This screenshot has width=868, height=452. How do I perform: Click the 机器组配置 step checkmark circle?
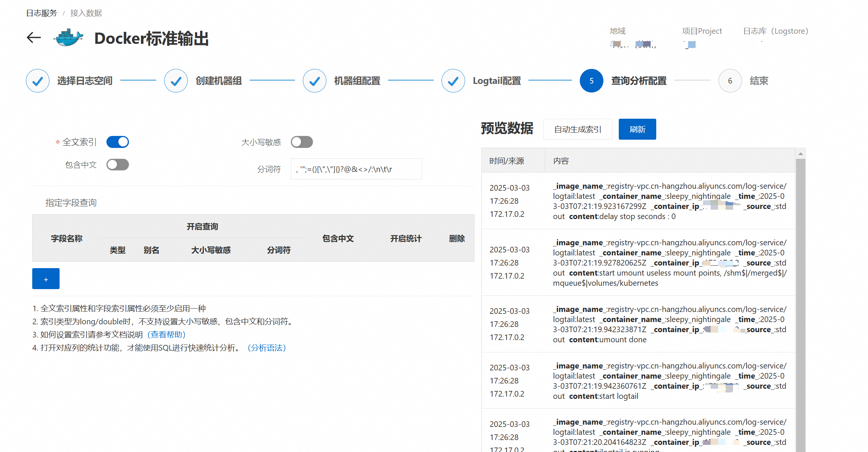pos(314,81)
